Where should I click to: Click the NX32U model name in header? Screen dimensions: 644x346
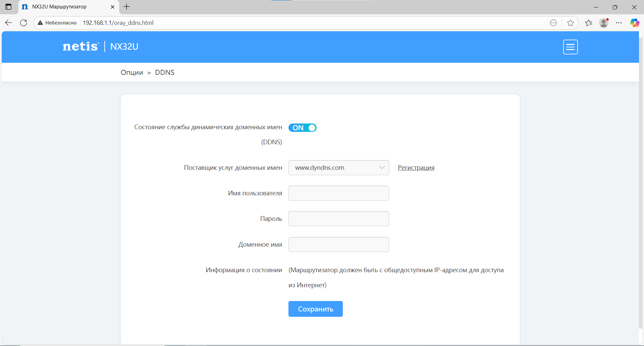tap(124, 47)
